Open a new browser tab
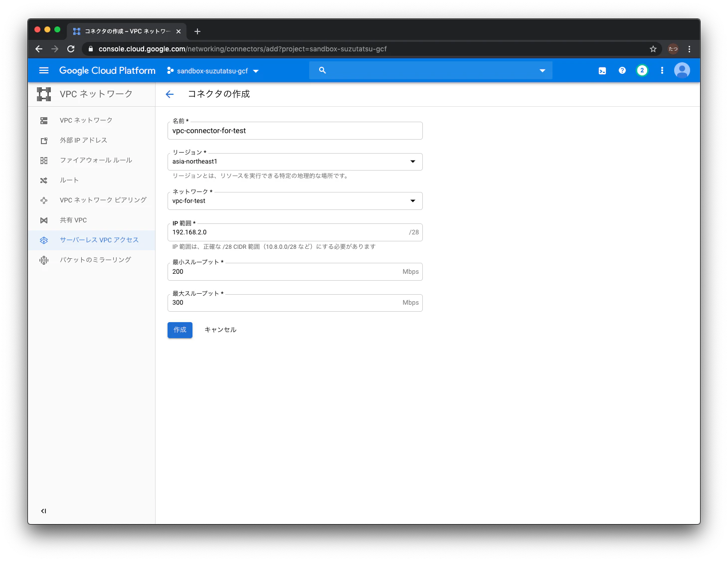728x561 pixels. (x=197, y=31)
